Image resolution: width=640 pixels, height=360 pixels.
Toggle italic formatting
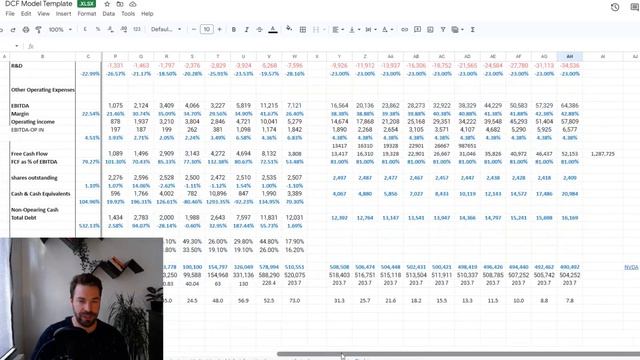(x=247, y=29)
